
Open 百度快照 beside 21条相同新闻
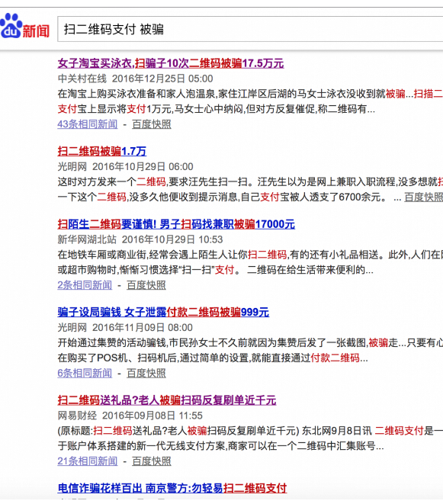[152, 461]
